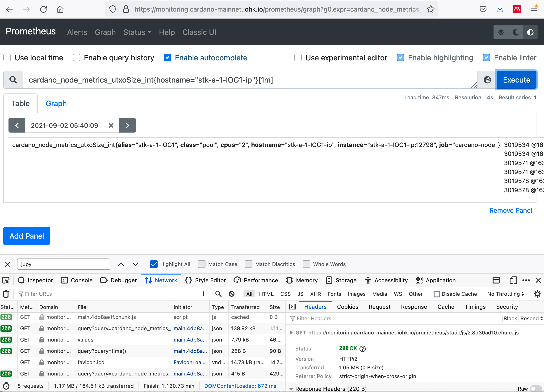544x392 pixels.
Task: Expand the GET request URL row
Action: (x=291, y=333)
